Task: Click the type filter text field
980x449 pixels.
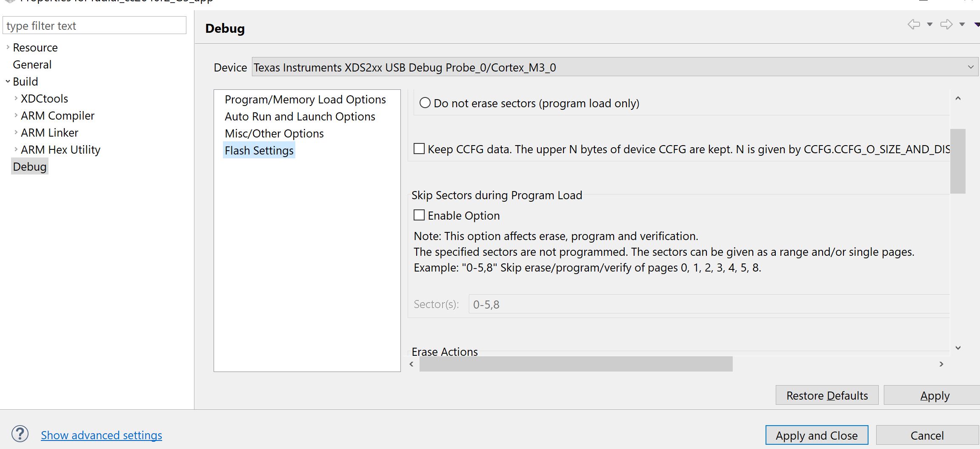Action: [x=94, y=26]
